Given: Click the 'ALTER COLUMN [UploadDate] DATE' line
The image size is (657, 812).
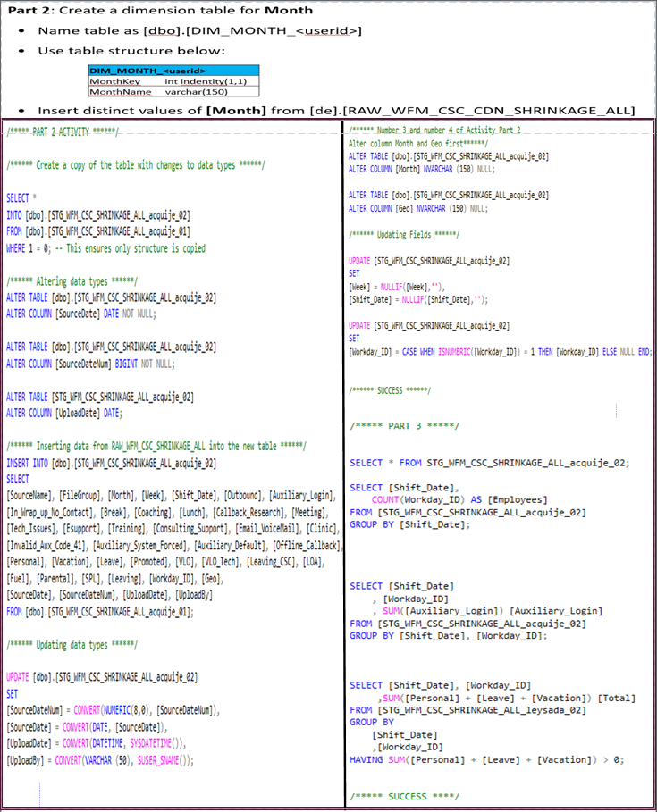Looking at the screenshot, I should 63,413.
